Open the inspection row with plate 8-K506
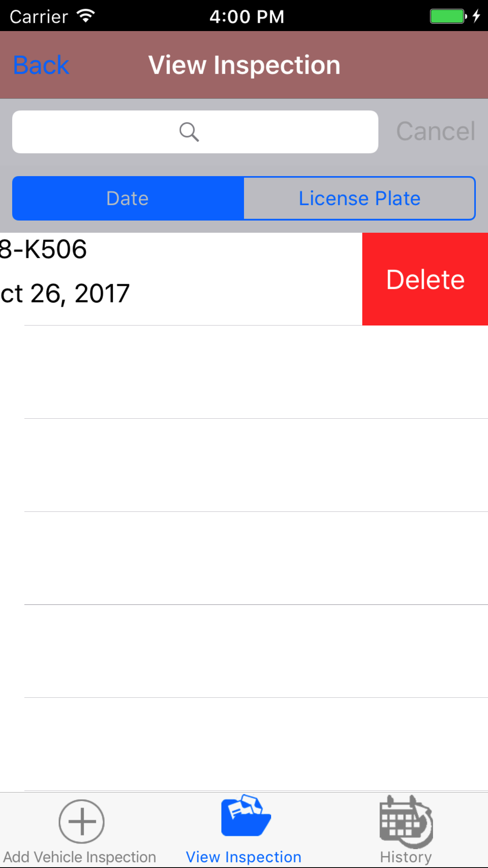 tap(181, 279)
